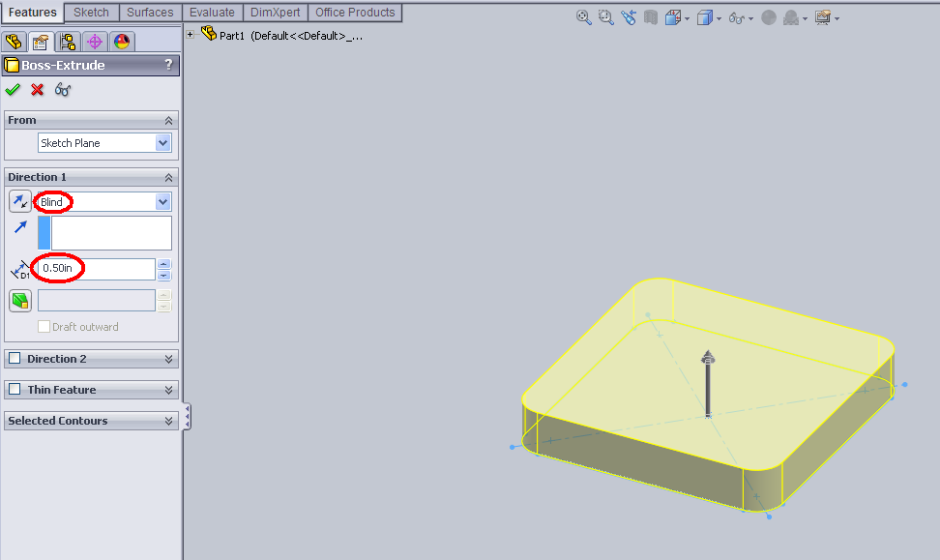
Task: Cancel Boss-Extrude with the red X
Action: (37, 90)
